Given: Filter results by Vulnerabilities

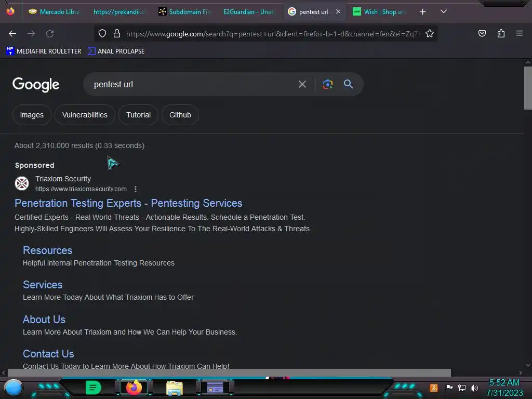Looking at the screenshot, I should click(85, 115).
